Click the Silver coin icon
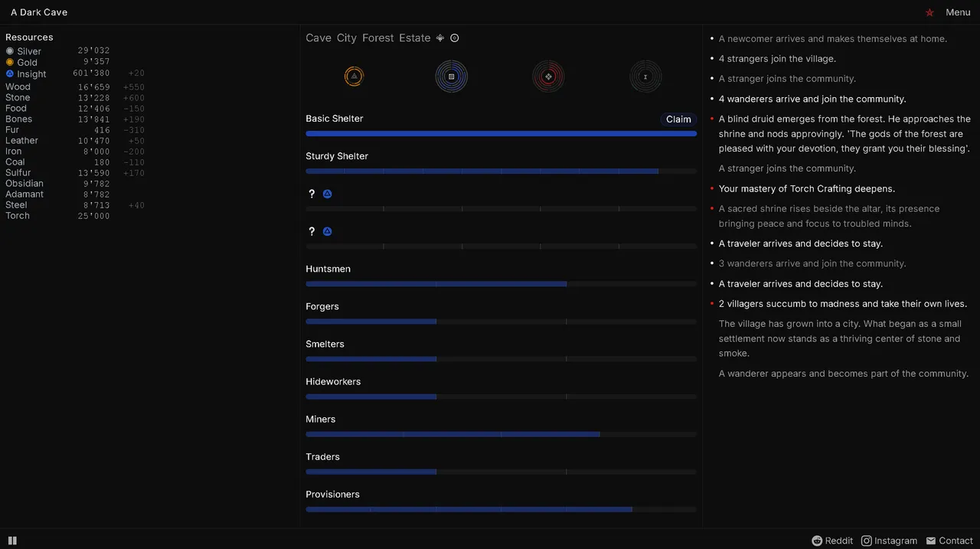This screenshot has height=549, width=980. [x=10, y=51]
